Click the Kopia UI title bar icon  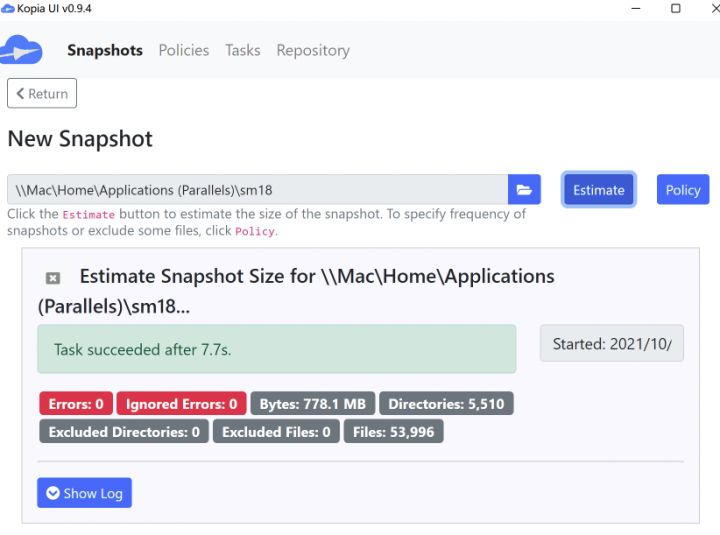tap(8, 8)
